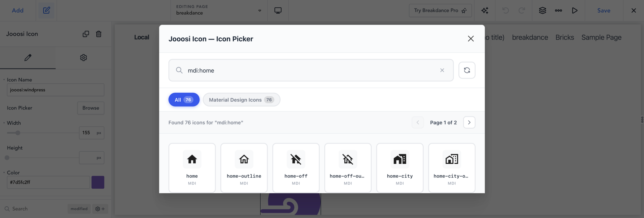Image resolution: width=644 pixels, height=218 pixels.
Task: Click the icon search field mdi:home
Action: (311, 70)
